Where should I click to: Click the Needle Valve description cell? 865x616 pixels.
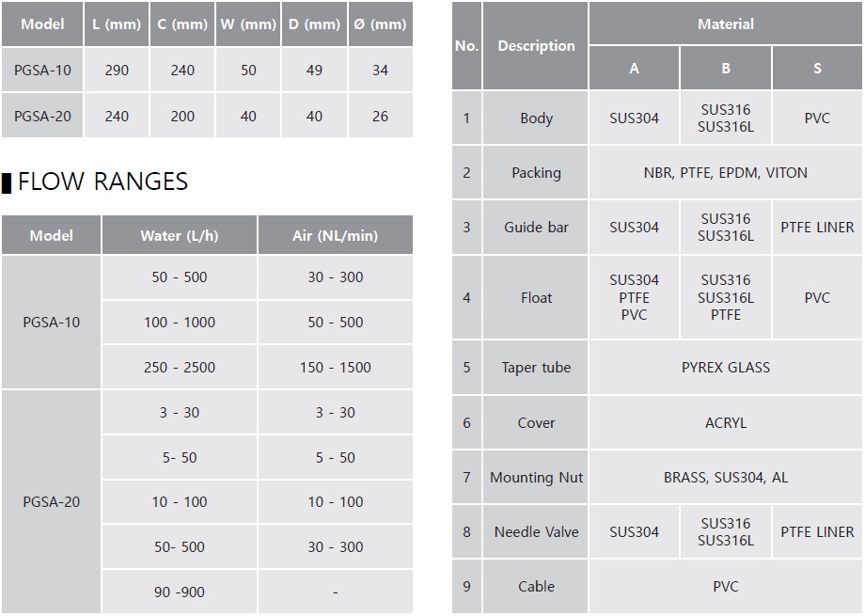[536, 532]
